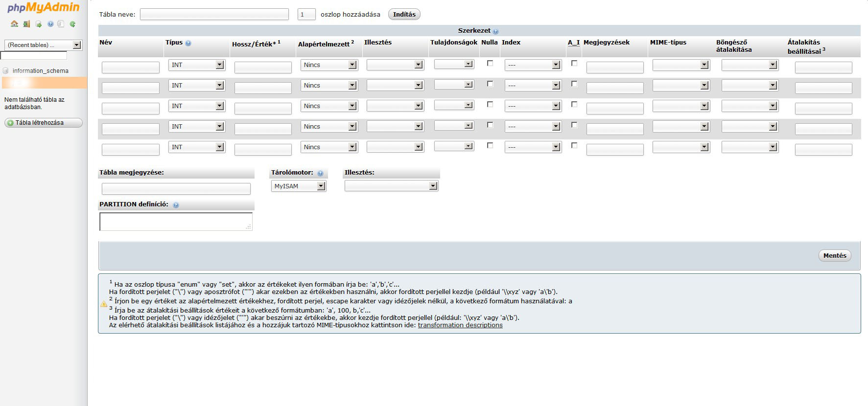Click the Tábla megjegyzése input field
The image size is (868, 406).
click(x=176, y=188)
